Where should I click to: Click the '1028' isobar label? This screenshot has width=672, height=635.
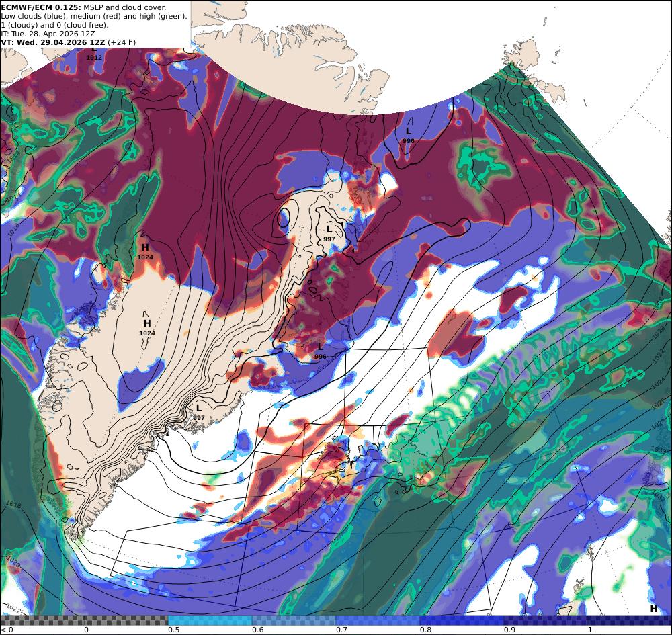(x=659, y=424)
